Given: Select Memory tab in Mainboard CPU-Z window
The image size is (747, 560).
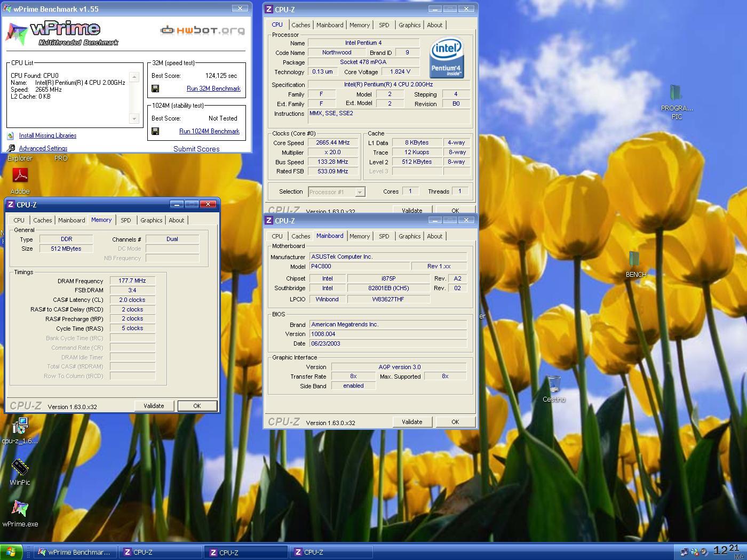Looking at the screenshot, I should (360, 236).
